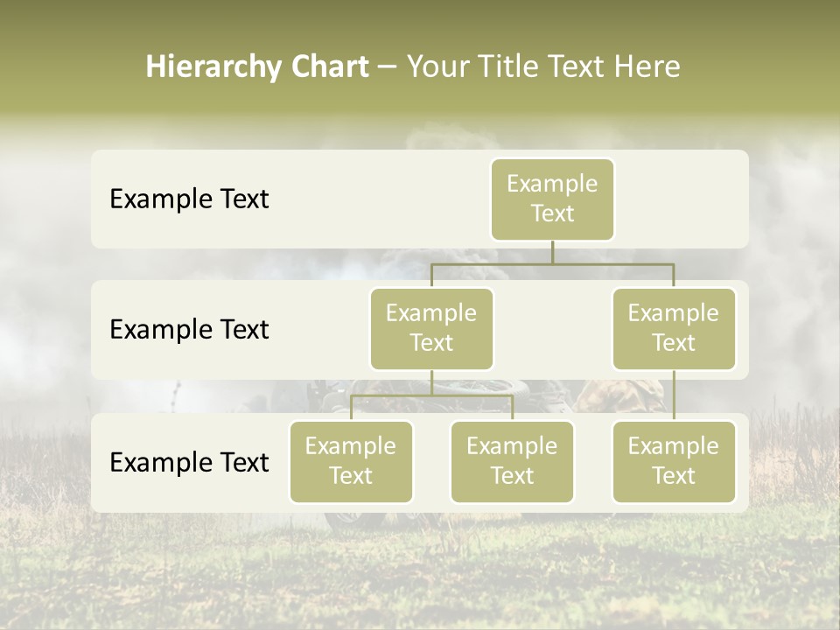Select the connector branching to bottom-left boxes
The height and width of the screenshot is (630, 840).
(x=431, y=395)
